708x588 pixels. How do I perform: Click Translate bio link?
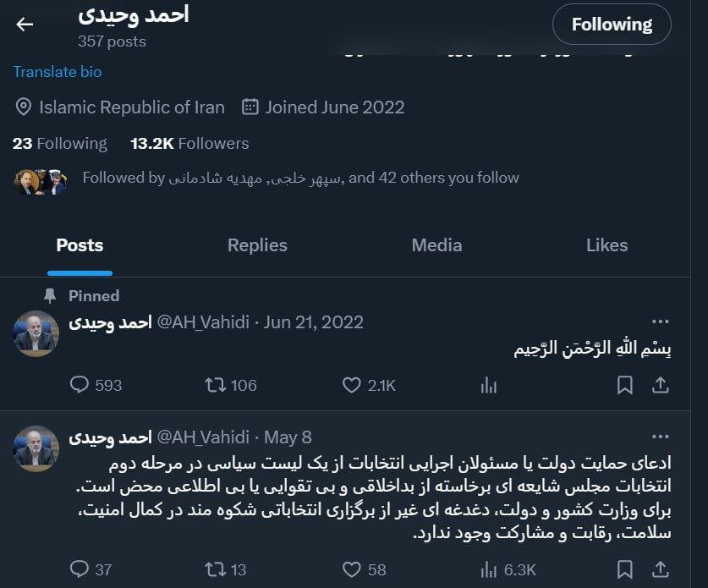tap(58, 72)
